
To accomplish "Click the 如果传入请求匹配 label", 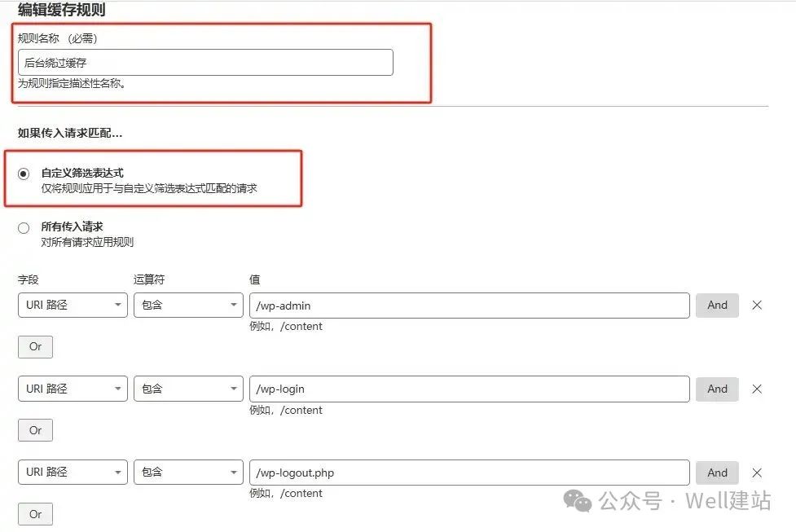I will pos(70,133).
